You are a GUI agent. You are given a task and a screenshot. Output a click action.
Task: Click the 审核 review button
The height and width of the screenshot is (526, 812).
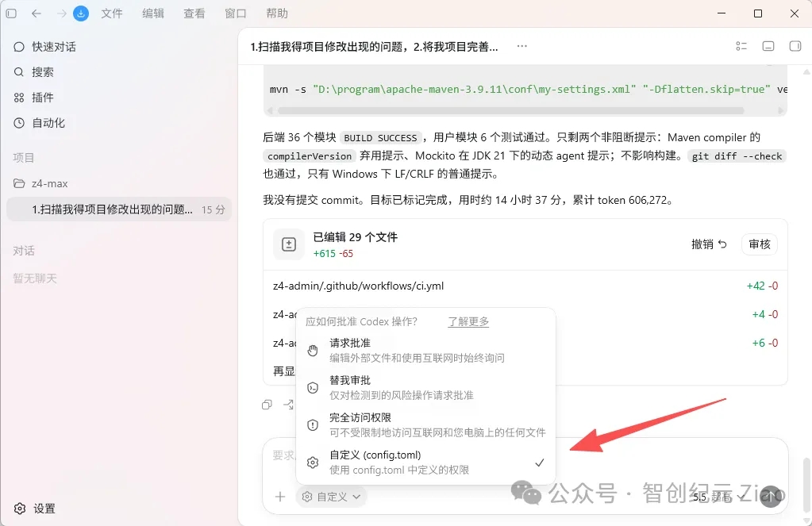click(760, 244)
